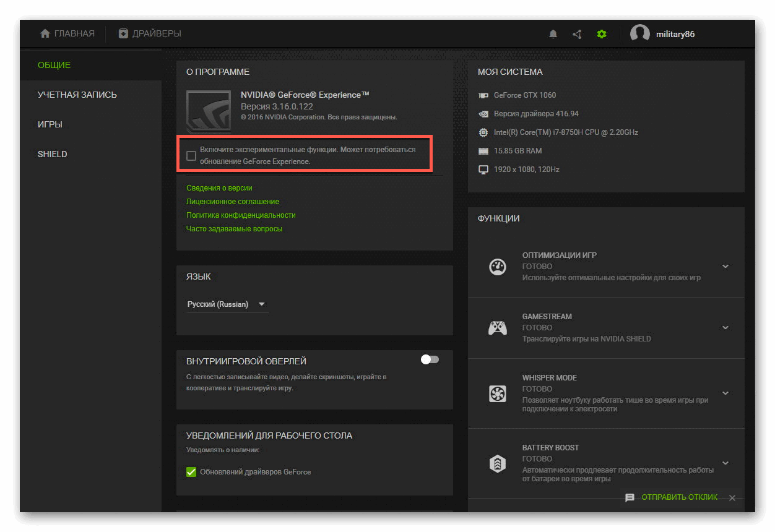Viewport: 775px width, 532px height.
Task: Click the NVIDIA GeForce Experience title text
Action: [x=305, y=95]
